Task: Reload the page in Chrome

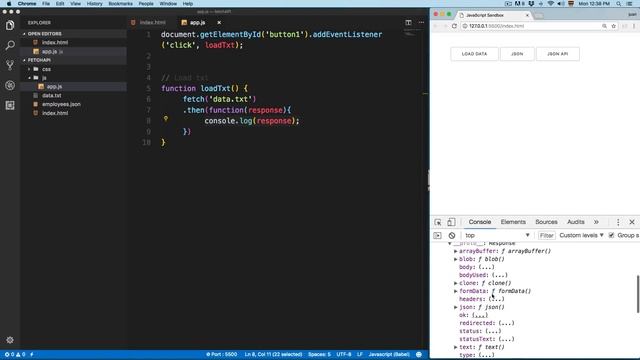Action: click(x=454, y=26)
